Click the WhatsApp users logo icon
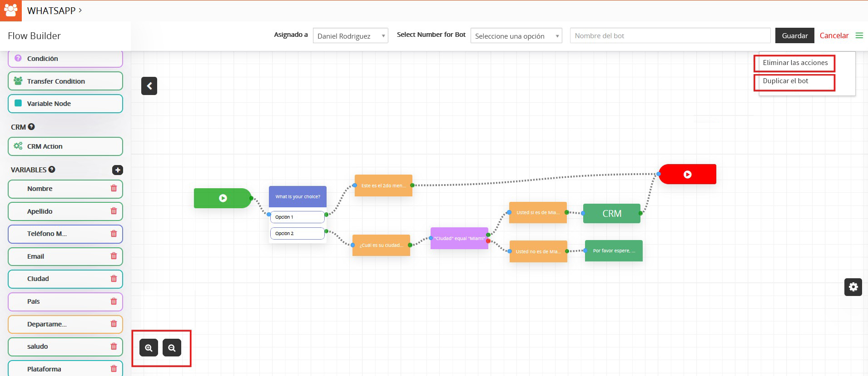 pyautogui.click(x=10, y=10)
